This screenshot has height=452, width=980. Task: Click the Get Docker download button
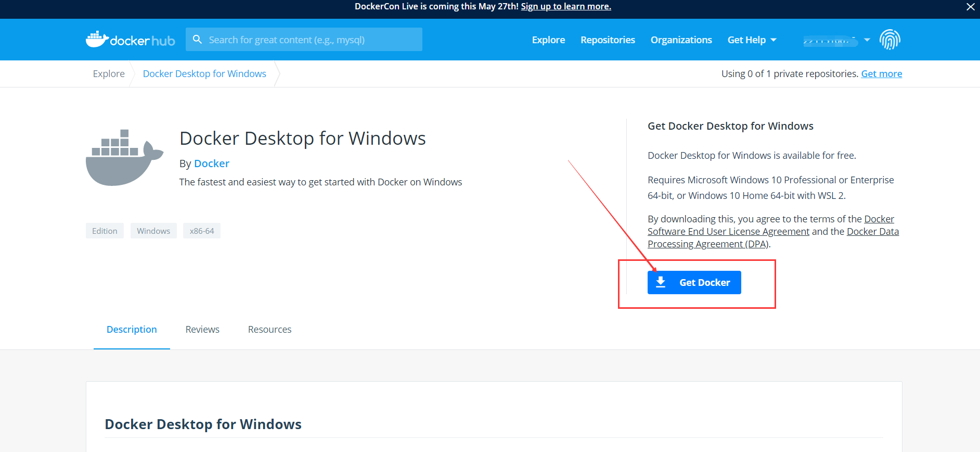tap(694, 282)
